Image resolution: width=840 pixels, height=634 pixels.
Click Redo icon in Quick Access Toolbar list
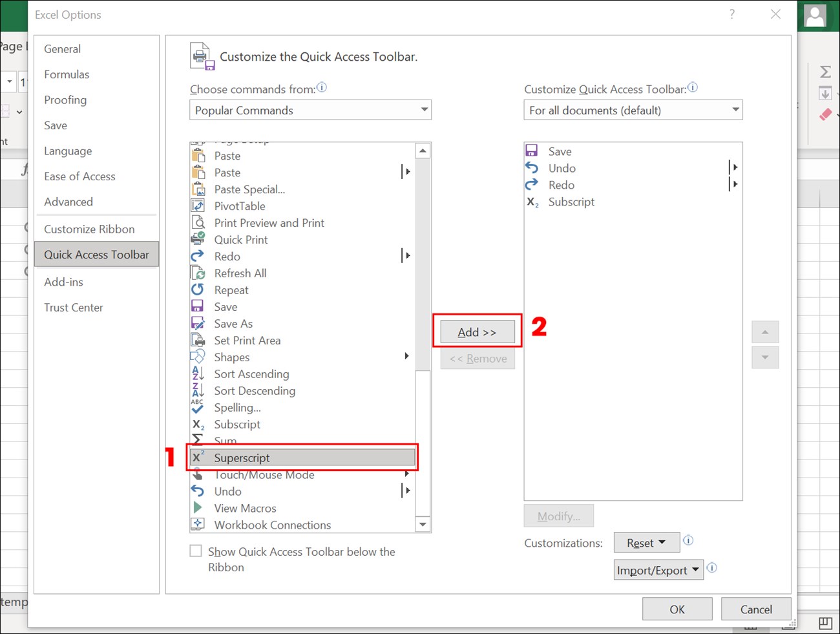click(532, 185)
